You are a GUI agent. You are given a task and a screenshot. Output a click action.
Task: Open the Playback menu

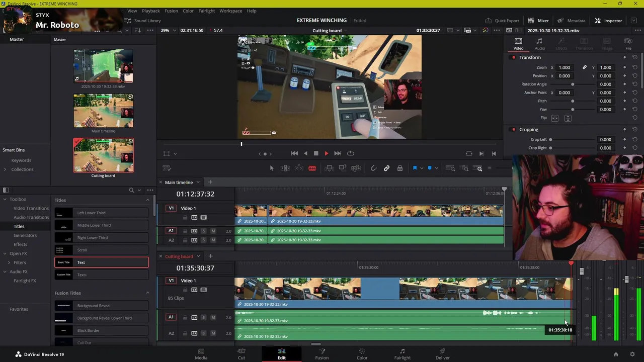150,11
